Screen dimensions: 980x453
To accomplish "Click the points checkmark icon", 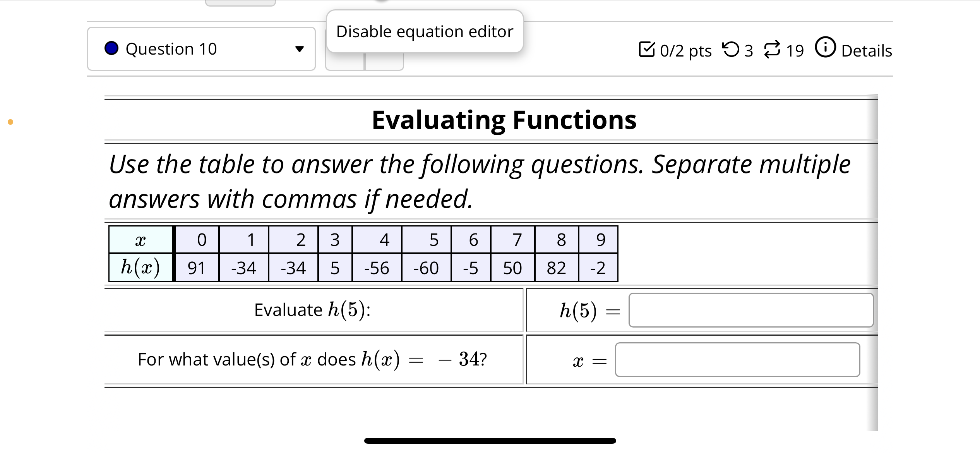I will click(647, 49).
